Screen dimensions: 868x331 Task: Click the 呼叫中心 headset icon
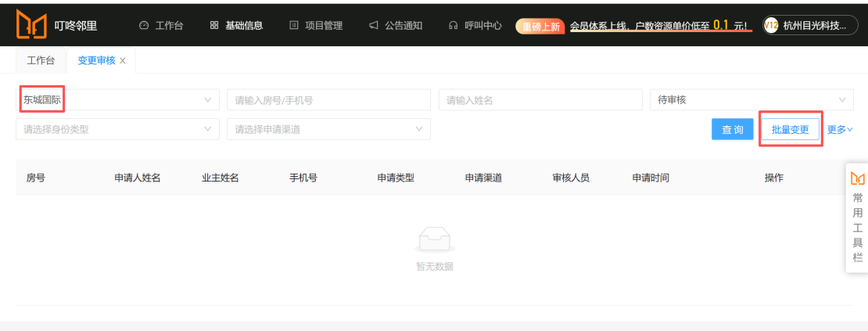(x=454, y=26)
